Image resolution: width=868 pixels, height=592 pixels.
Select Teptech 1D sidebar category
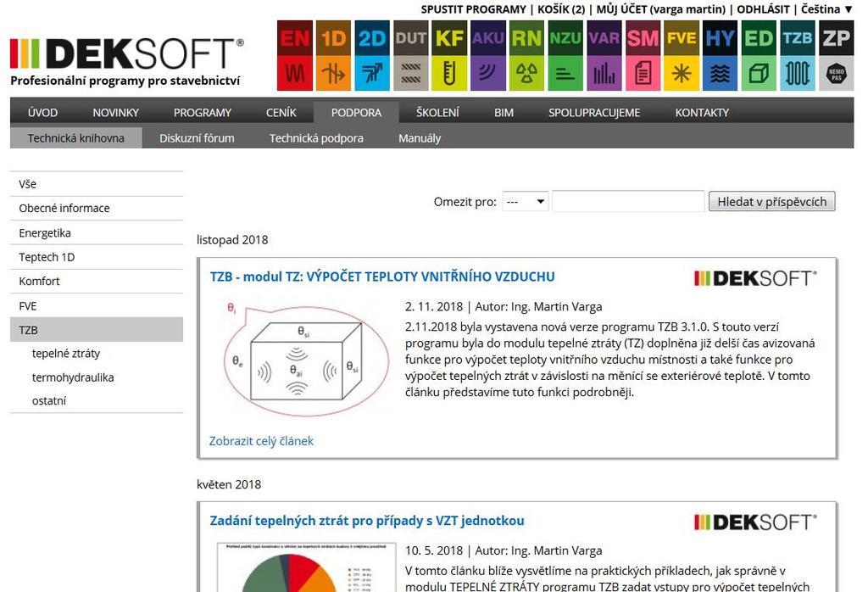[97, 257]
